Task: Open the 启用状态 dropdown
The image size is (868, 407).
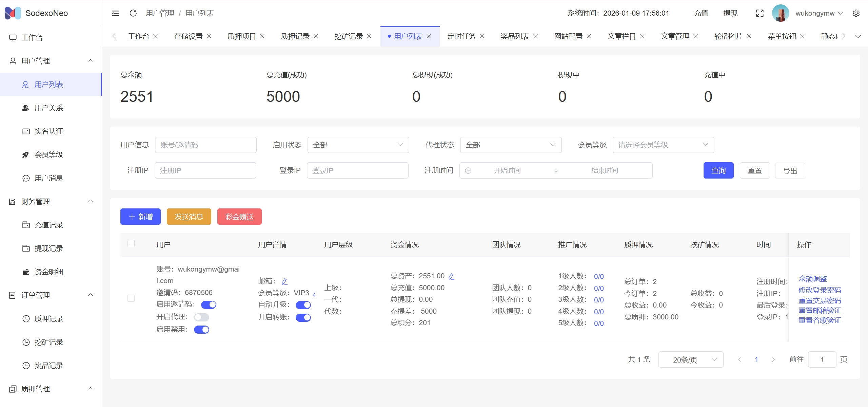Action: pos(358,145)
